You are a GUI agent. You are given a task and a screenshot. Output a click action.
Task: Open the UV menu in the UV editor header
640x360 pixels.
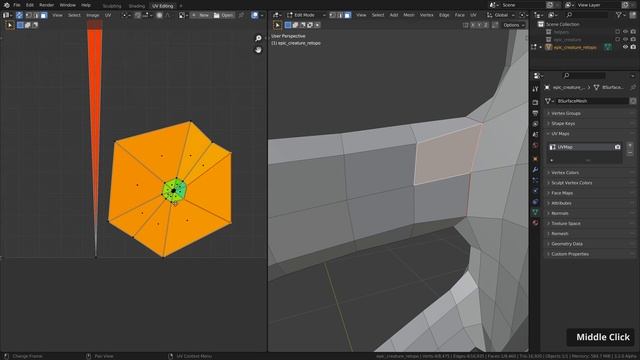pos(108,15)
